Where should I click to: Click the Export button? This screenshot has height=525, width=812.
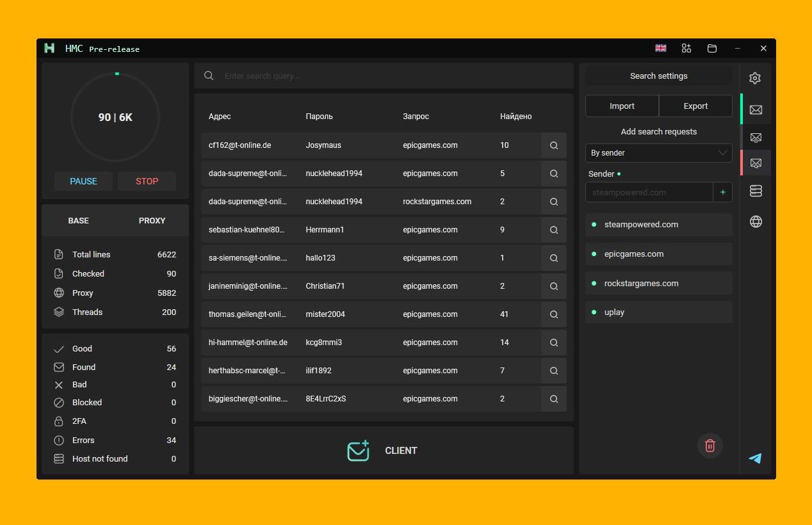(695, 106)
